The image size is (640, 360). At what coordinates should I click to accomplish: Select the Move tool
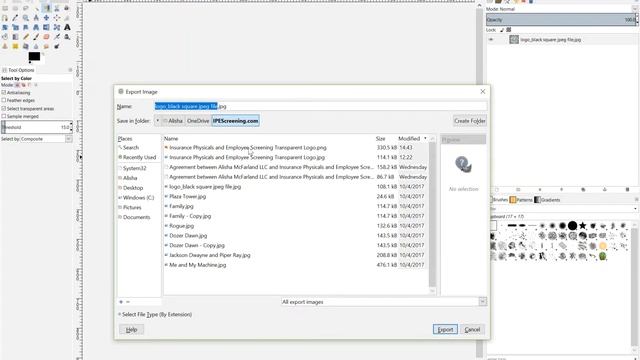(46, 18)
